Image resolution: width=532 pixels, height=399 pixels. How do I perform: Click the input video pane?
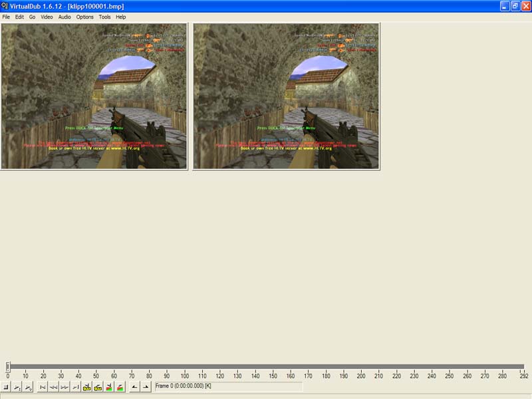(x=94, y=96)
